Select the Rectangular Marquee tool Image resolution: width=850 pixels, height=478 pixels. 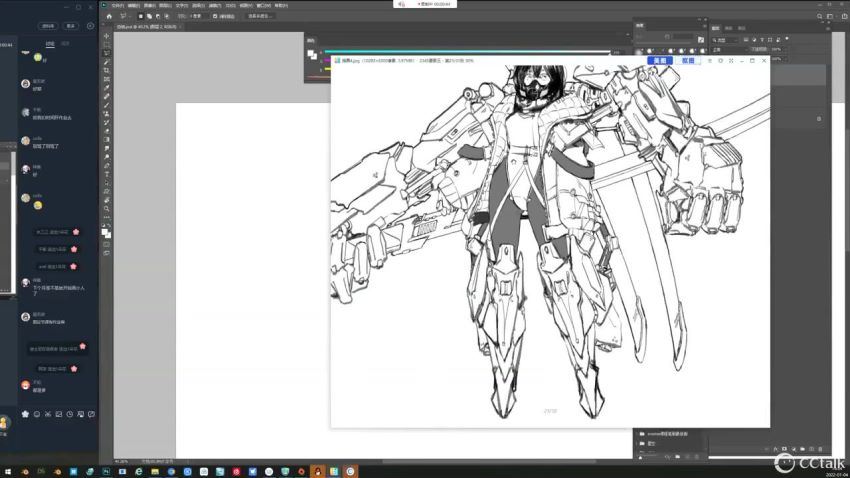(106, 44)
